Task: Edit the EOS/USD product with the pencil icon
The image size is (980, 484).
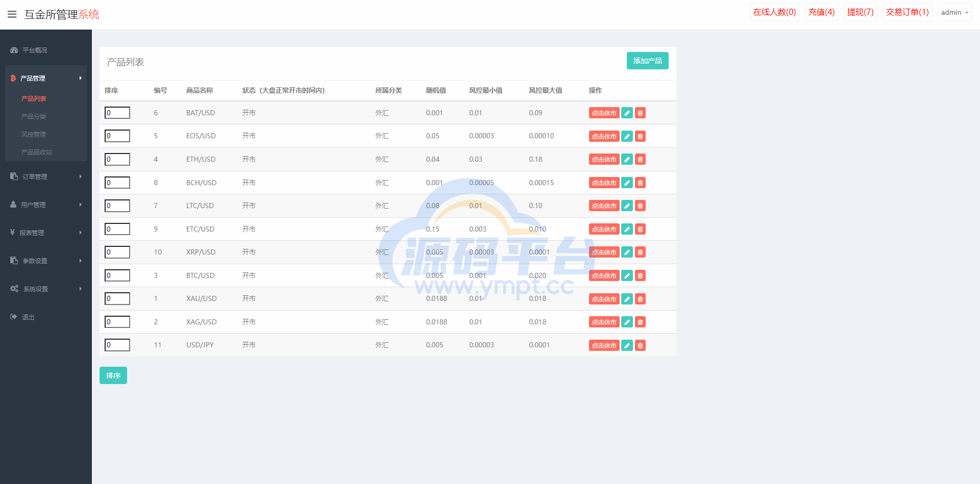Action: click(x=627, y=136)
